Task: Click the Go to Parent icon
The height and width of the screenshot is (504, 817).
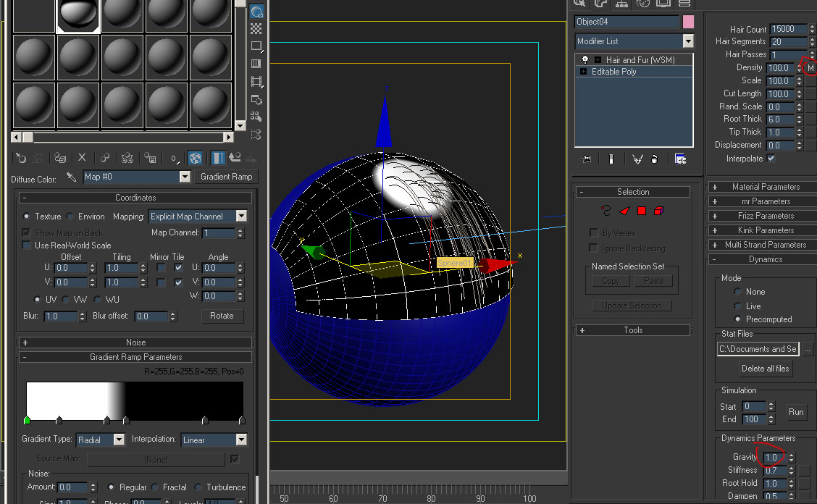Action: (x=235, y=158)
